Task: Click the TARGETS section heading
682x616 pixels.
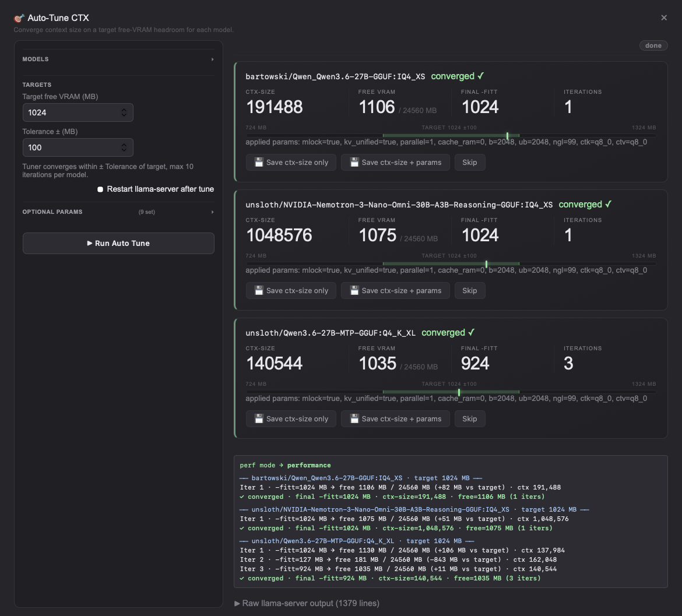Action: [x=37, y=85]
